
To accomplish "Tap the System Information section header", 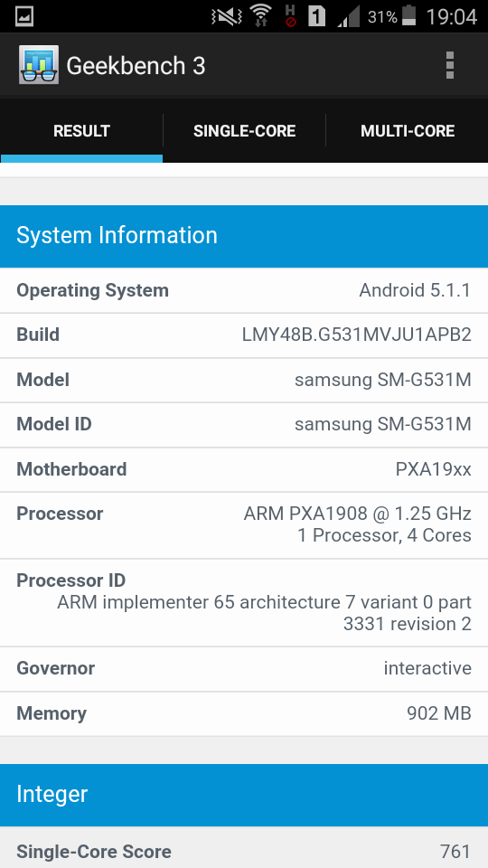I will 244,236.
